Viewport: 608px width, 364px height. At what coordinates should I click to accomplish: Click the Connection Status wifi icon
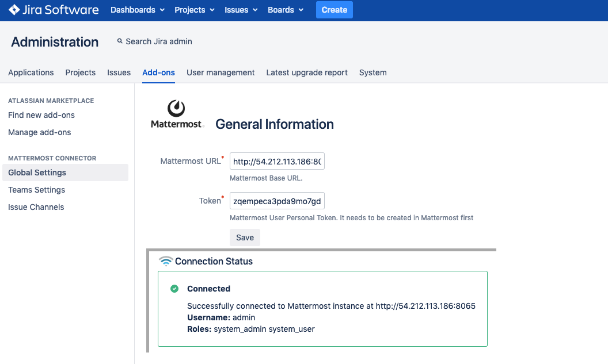(166, 261)
